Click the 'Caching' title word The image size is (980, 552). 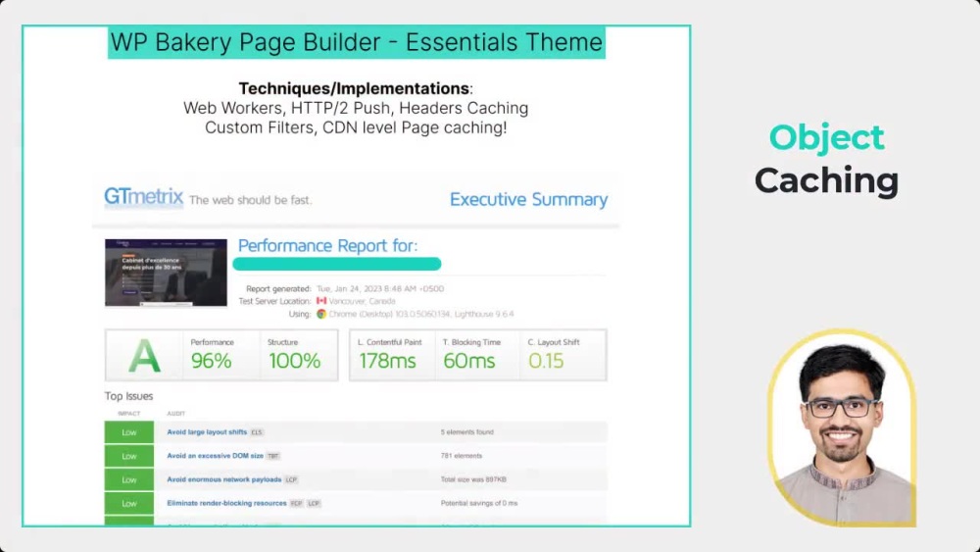click(826, 181)
